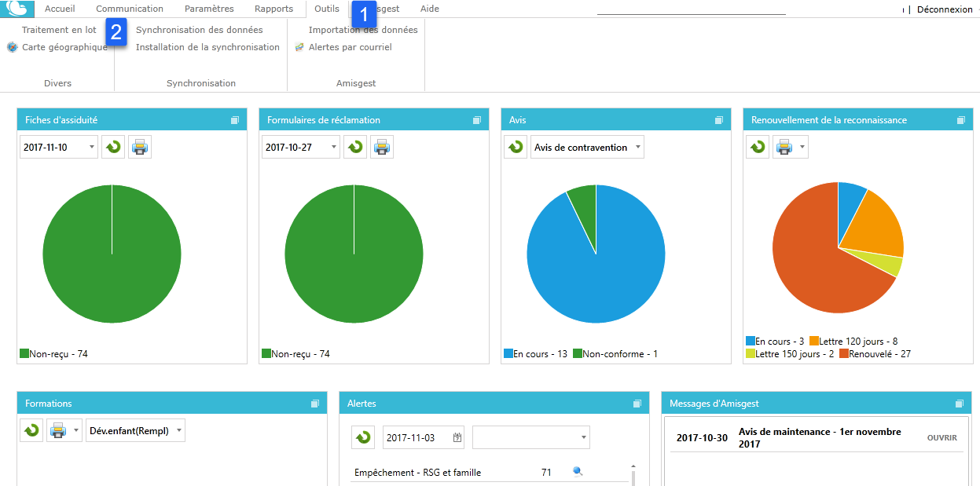Maximize the Formations panel
Screen dimensions: 980x486
coord(314,404)
